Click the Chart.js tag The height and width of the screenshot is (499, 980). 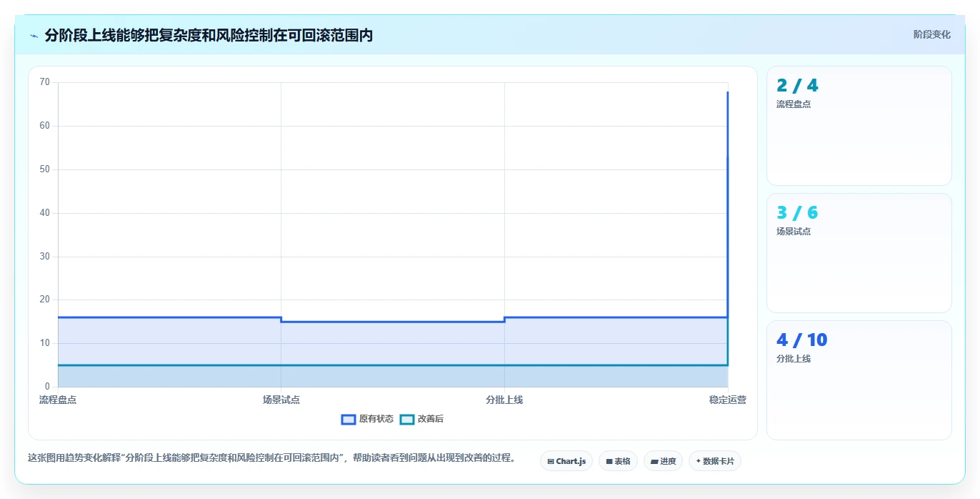coord(566,461)
